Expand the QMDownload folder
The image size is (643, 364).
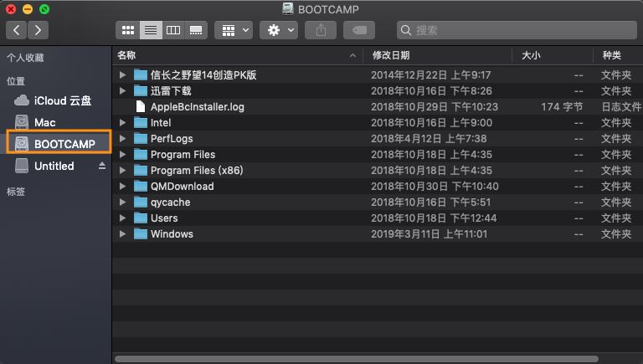click(122, 186)
